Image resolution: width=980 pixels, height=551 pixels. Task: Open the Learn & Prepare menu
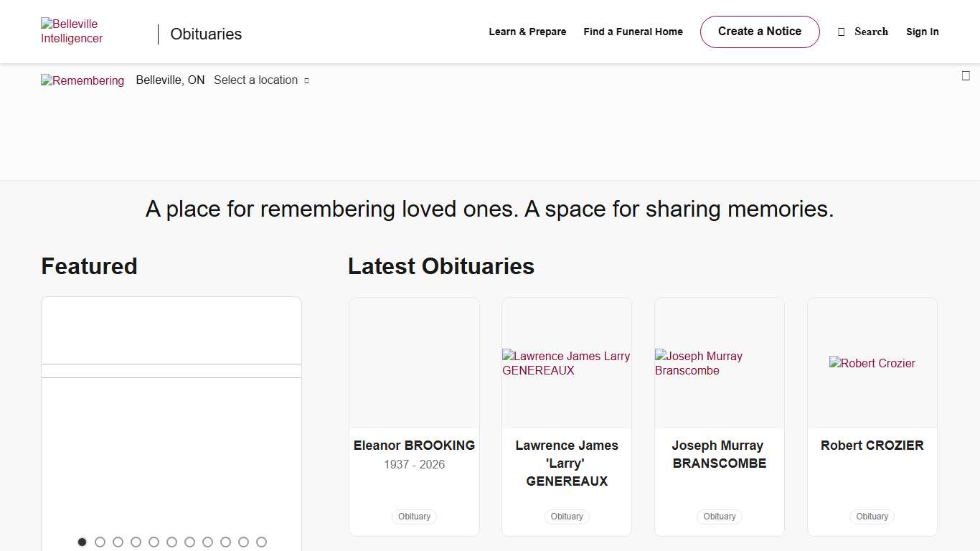(527, 32)
